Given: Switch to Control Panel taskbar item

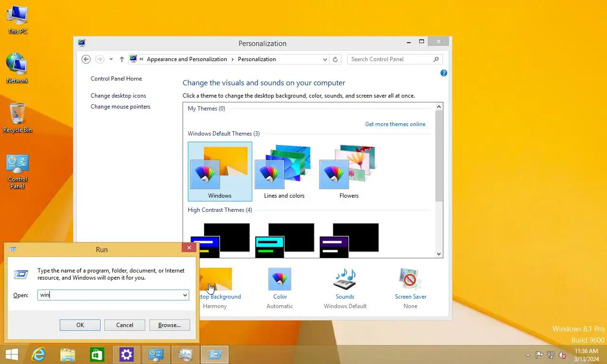Looking at the screenshot, I should tap(156, 355).
